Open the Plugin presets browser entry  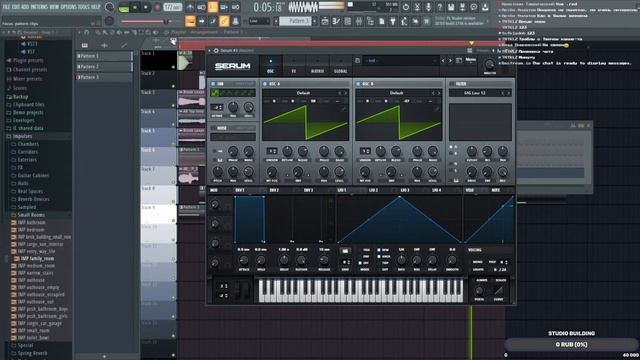[x=28, y=60]
